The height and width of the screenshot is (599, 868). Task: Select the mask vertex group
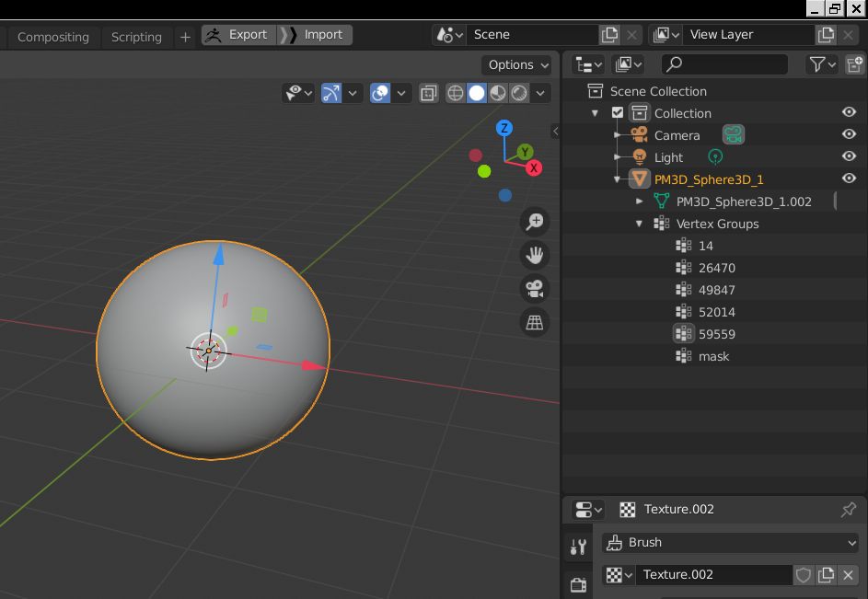[713, 356]
